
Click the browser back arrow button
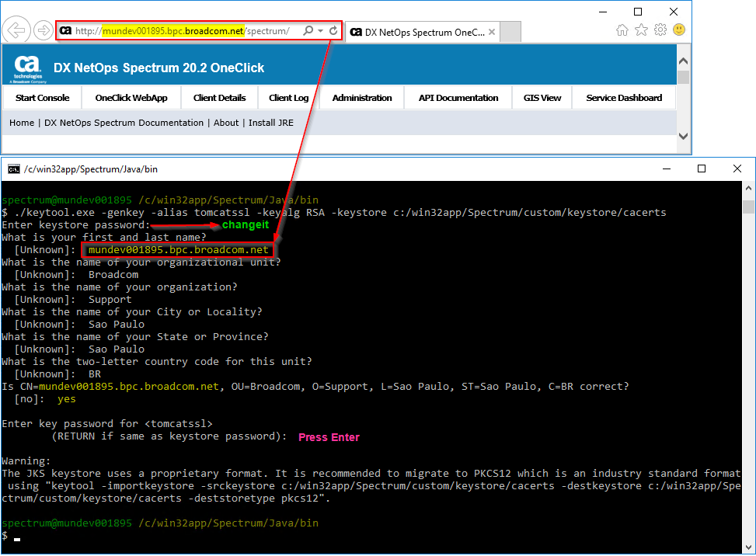tap(17, 30)
